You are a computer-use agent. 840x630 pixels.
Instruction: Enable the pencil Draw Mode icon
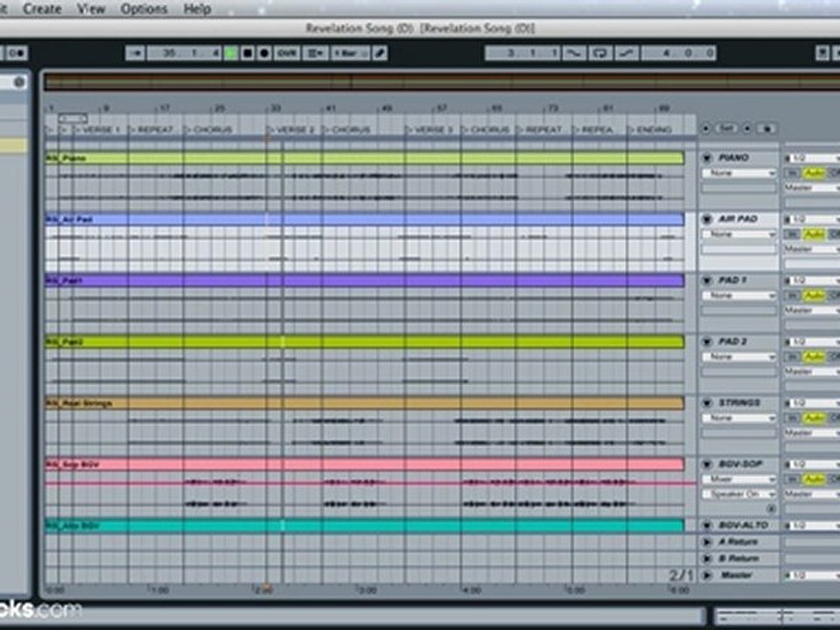point(380,53)
